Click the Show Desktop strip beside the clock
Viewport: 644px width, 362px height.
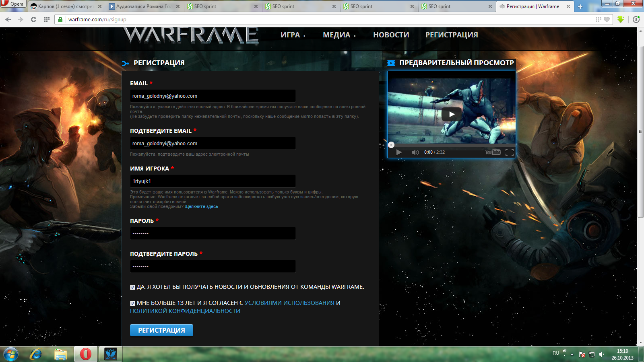(x=641, y=354)
